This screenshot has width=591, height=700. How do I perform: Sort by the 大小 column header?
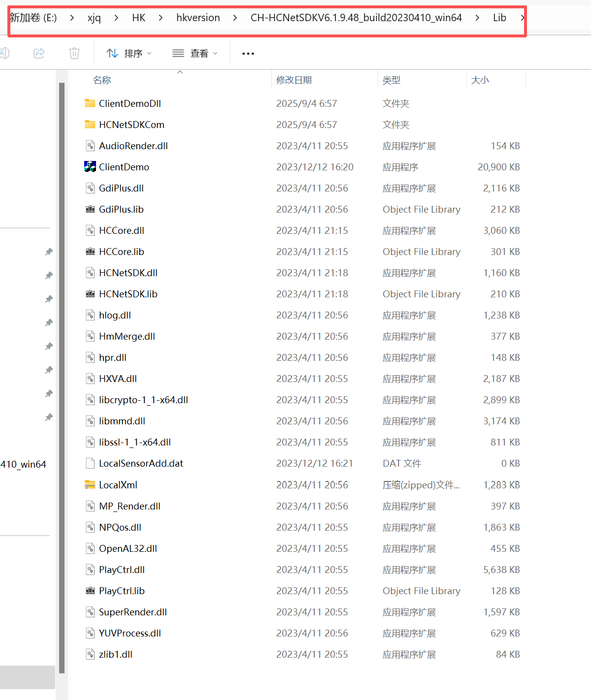pyautogui.click(x=480, y=80)
